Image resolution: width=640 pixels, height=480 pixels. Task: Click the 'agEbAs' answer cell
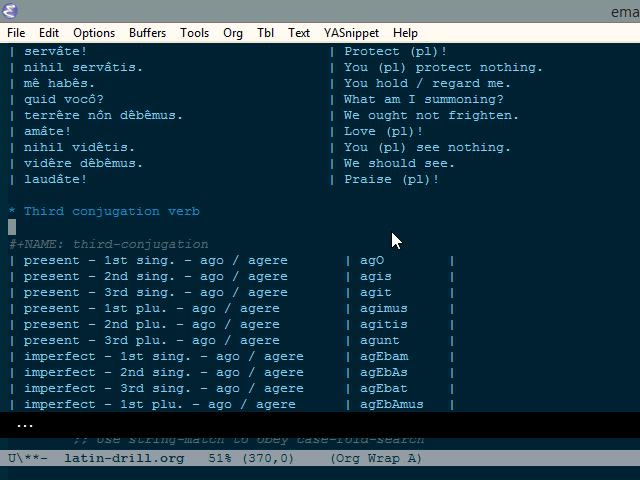(x=384, y=372)
